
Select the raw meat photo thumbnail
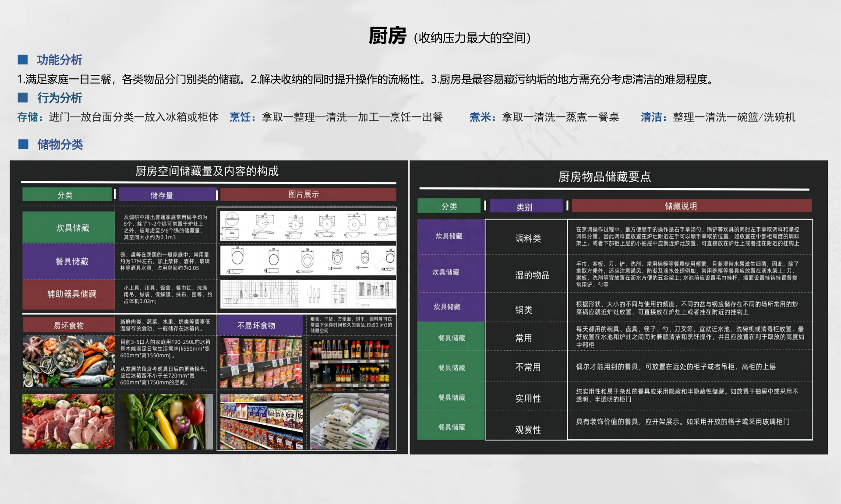tap(68, 421)
